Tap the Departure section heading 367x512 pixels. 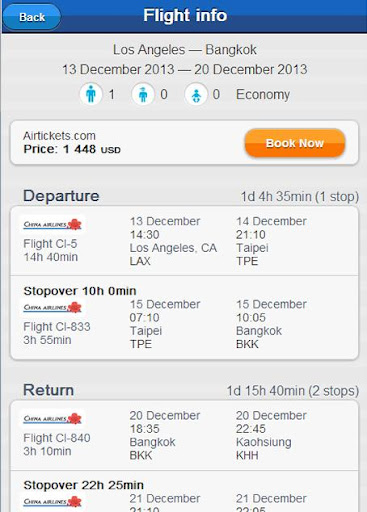pyautogui.click(x=61, y=196)
